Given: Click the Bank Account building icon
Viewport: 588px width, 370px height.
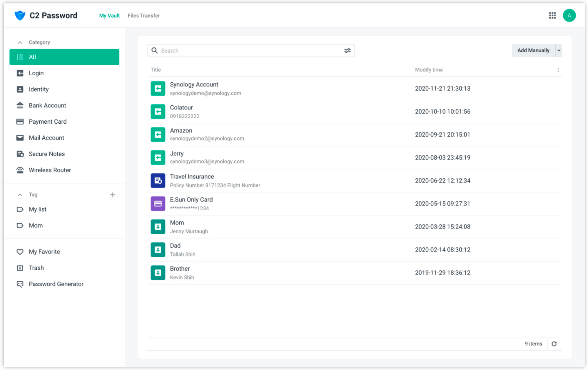Looking at the screenshot, I should click(x=20, y=105).
